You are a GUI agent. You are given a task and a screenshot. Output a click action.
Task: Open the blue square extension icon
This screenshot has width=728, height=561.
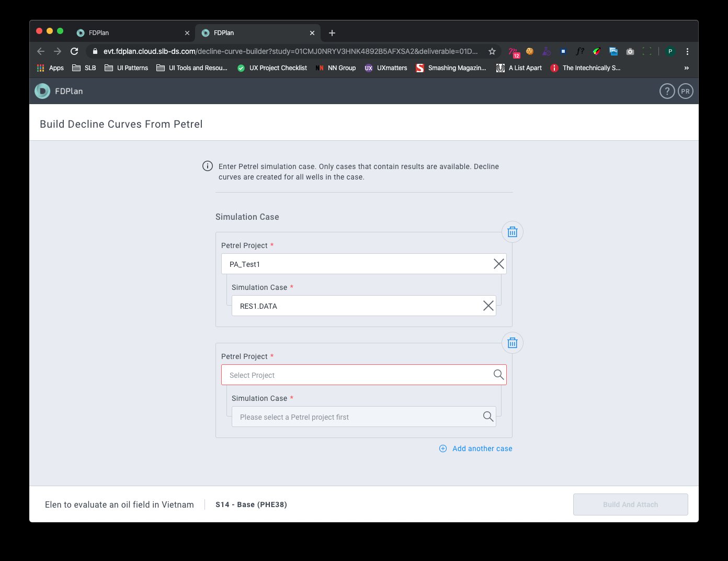coord(563,51)
